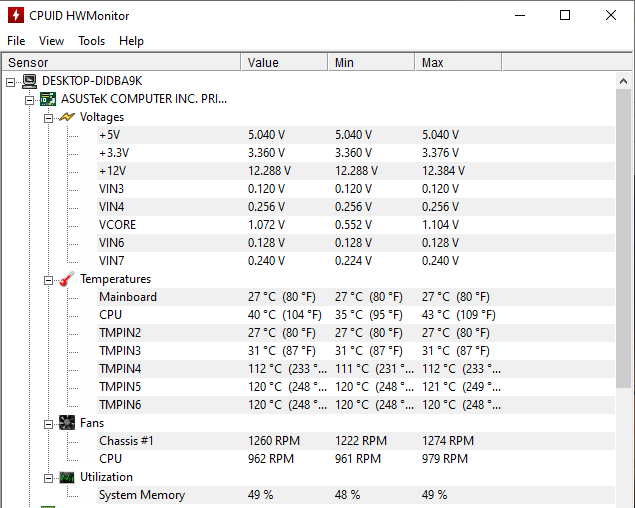
Task: Click the ASUSTeK motherboard icon
Action: (48, 99)
